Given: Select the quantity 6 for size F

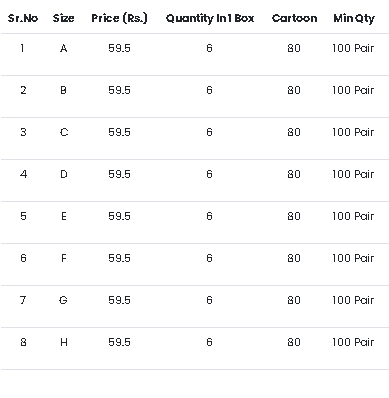Looking at the screenshot, I should coord(209,258).
